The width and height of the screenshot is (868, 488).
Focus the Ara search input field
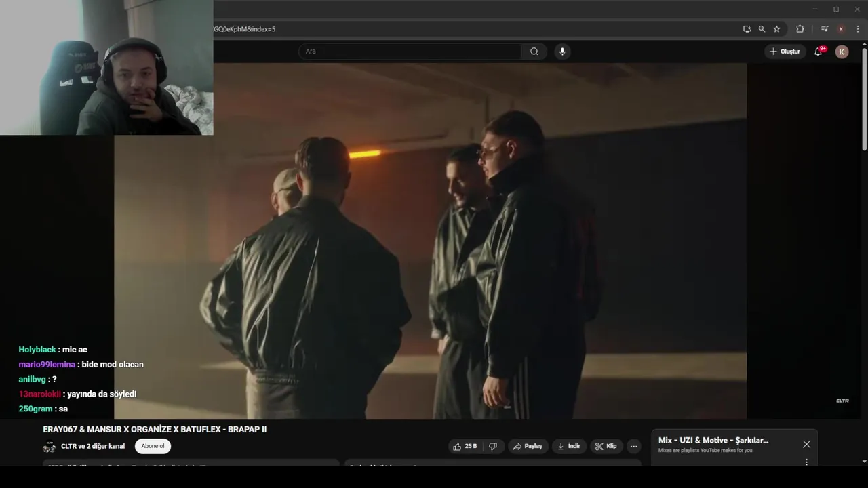click(410, 52)
